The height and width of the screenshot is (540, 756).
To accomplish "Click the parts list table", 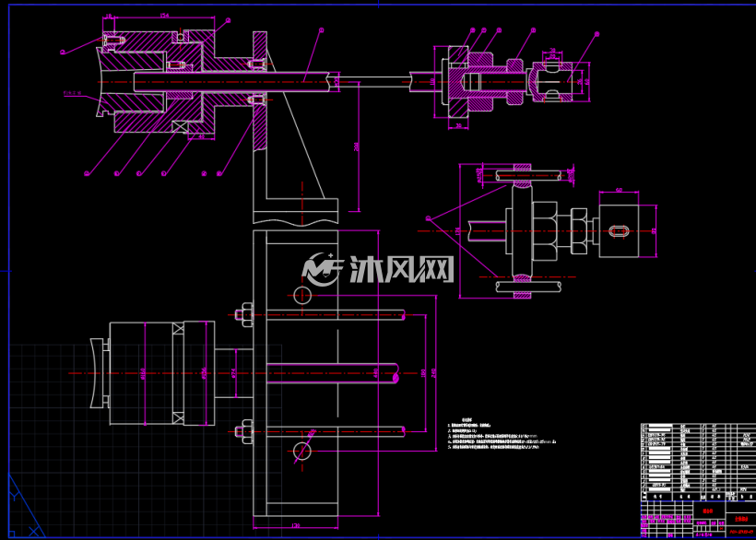I will click(x=698, y=463).
